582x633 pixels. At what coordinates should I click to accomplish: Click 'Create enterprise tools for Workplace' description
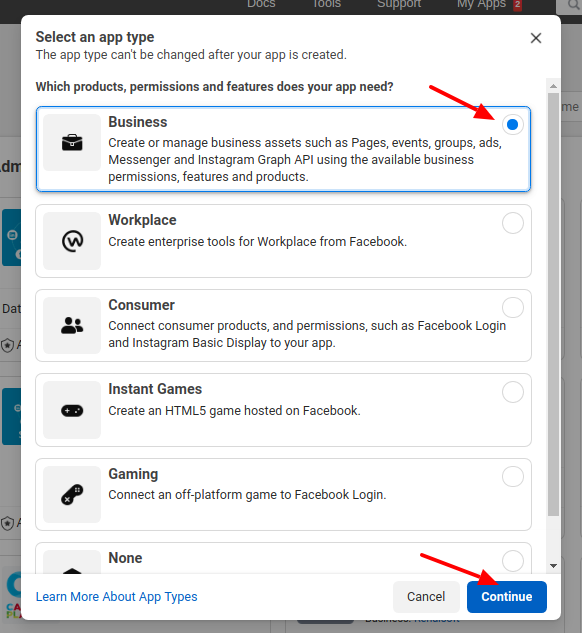pos(258,241)
